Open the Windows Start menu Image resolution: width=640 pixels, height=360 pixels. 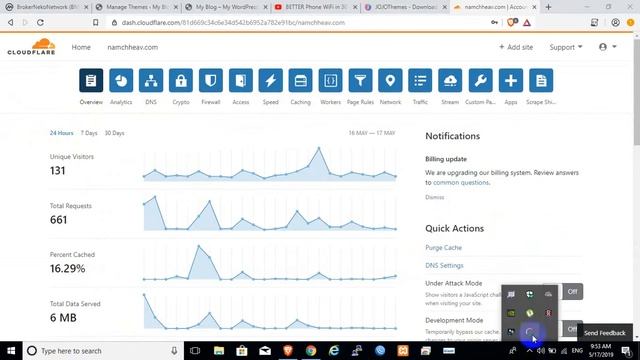tap(11, 351)
